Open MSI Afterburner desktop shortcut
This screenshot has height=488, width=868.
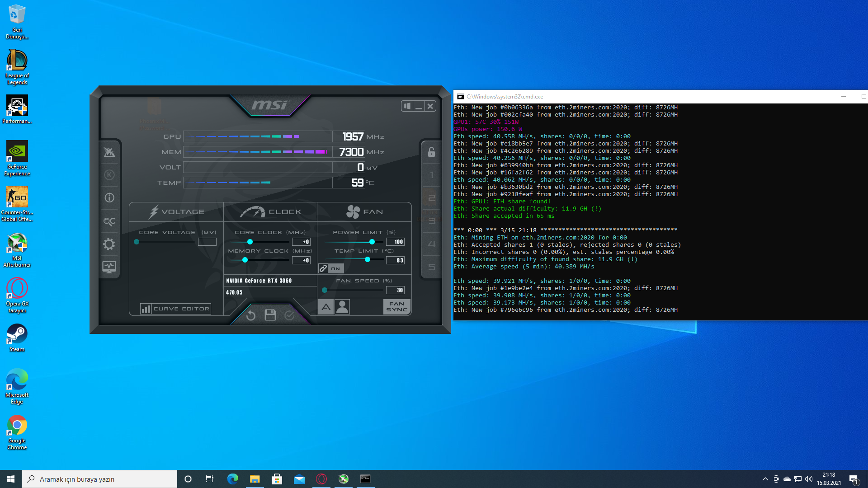(x=17, y=250)
